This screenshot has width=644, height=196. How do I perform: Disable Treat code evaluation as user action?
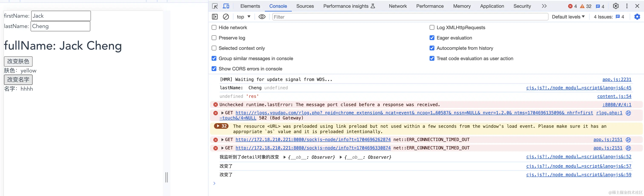point(432,59)
